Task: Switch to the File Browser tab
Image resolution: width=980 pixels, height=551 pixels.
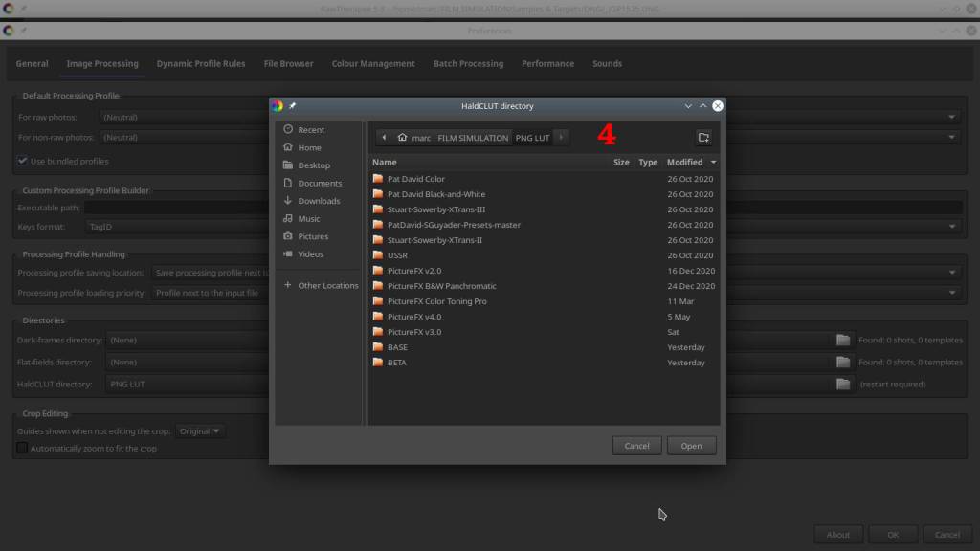Action: pyautogui.click(x=289, y=64)
